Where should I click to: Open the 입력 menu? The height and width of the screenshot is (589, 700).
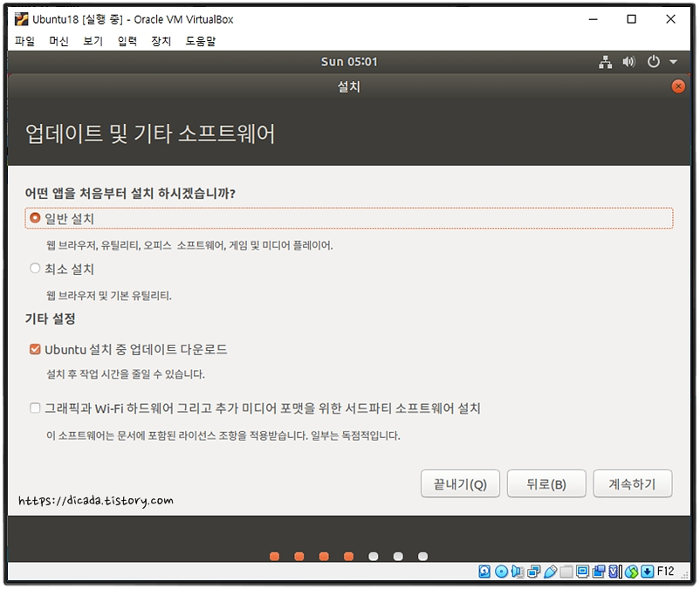127,41
